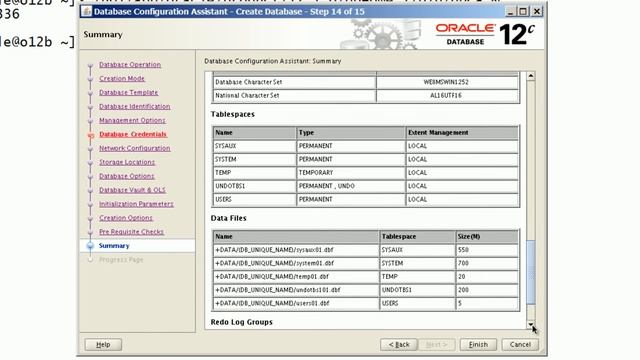640x360 pixels.
Task: Click the Help button
Action: [x=103, y=344]
